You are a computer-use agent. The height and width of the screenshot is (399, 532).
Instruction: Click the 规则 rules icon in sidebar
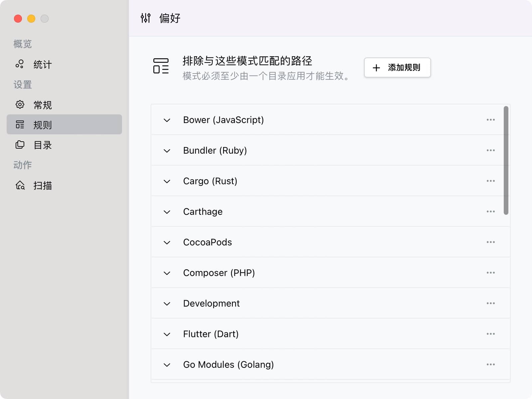[x=20, y=124]
